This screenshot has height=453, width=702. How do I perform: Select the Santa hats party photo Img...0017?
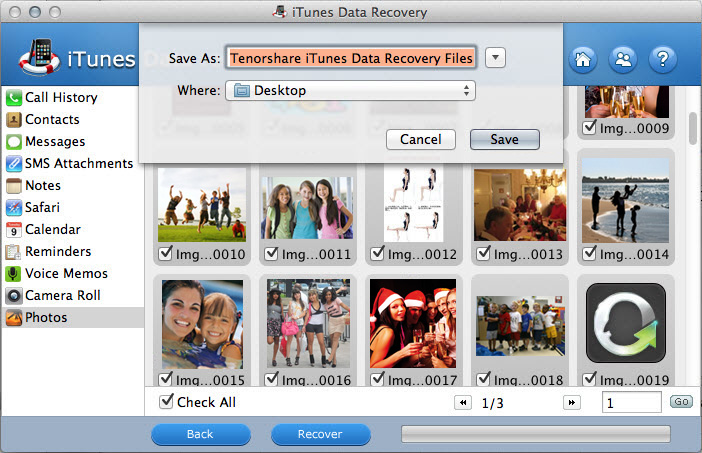coord(413,324)
